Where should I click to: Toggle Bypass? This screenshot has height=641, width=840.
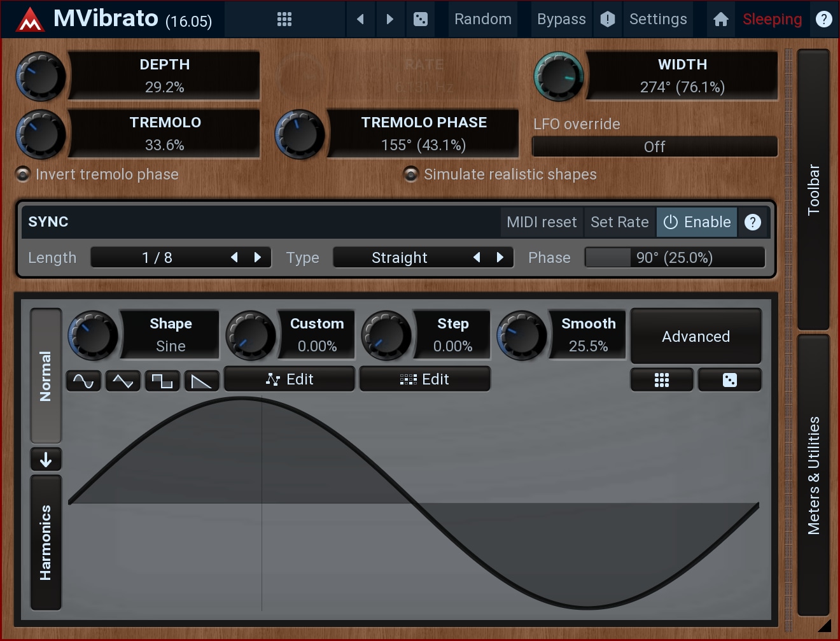(x=561, y=19)
